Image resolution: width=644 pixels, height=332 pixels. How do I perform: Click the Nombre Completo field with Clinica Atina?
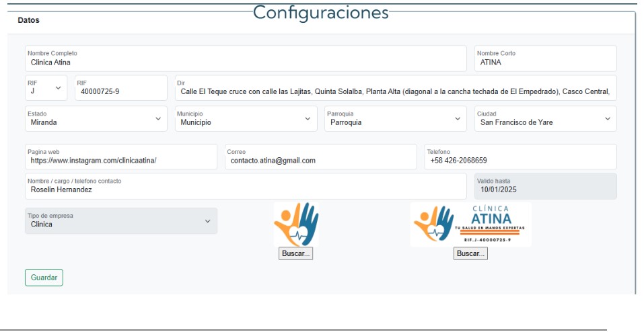click(x=246, y=58)
